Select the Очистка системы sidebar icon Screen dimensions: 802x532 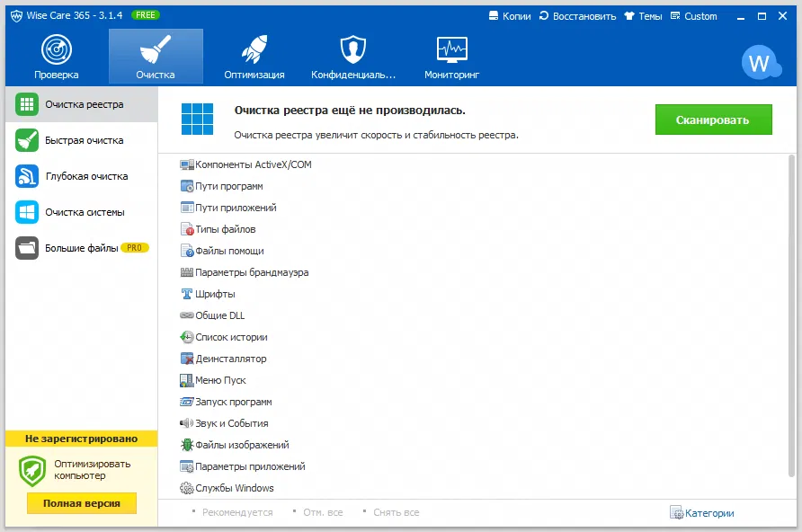[27, 211]
